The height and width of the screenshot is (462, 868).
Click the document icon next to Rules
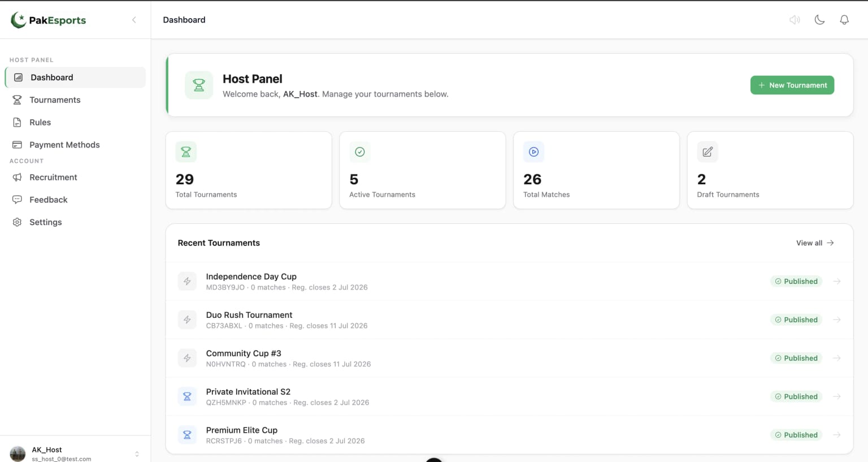tap(17, 122)
